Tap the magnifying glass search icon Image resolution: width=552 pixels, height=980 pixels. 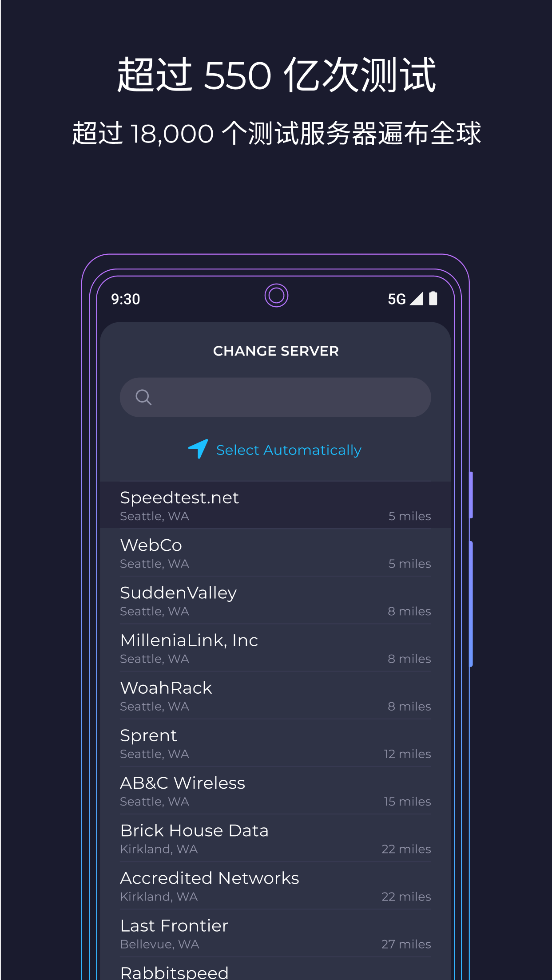143,397
